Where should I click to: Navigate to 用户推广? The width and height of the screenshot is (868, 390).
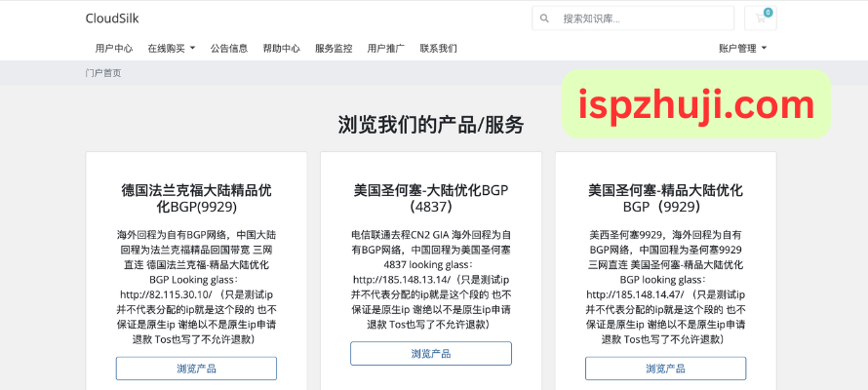386,48
